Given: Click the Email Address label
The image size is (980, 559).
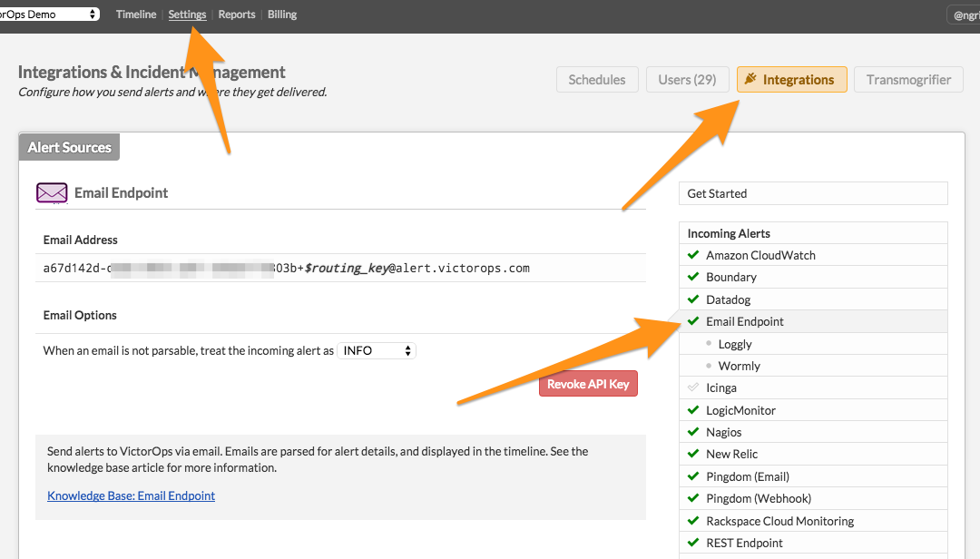Looking at the screenshot, I should click(80, 240).
